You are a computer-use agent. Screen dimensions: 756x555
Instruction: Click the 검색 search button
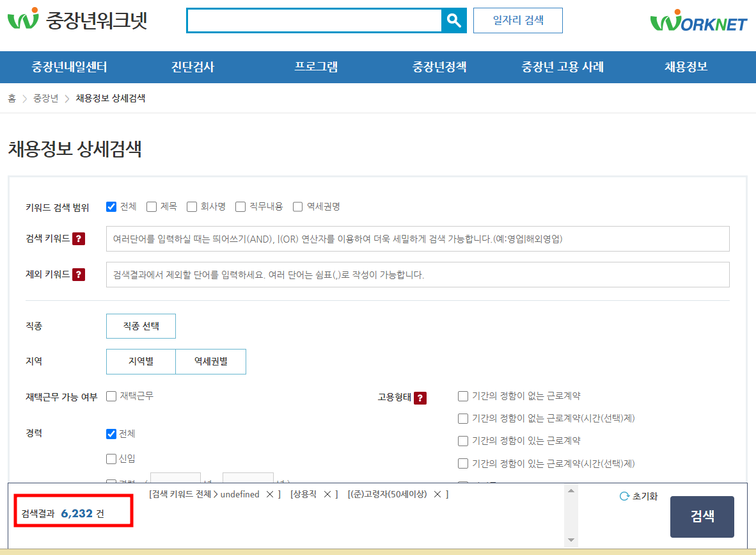tap(702, 517)
